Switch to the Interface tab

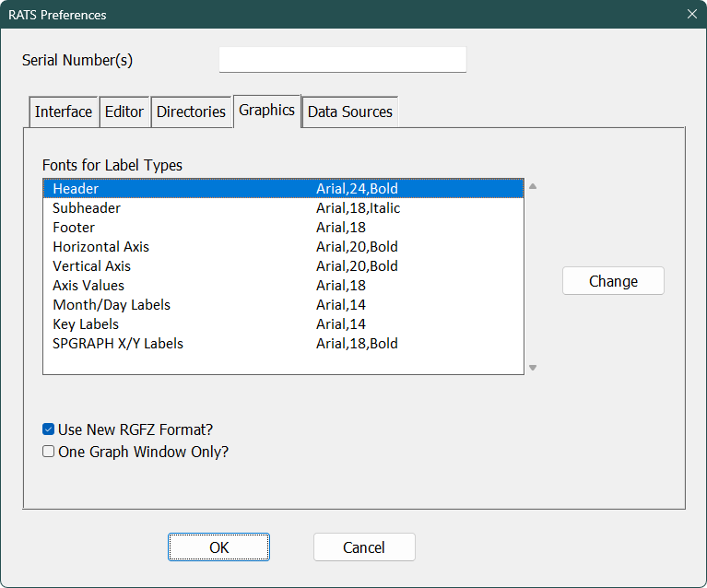tap(63, 112)
